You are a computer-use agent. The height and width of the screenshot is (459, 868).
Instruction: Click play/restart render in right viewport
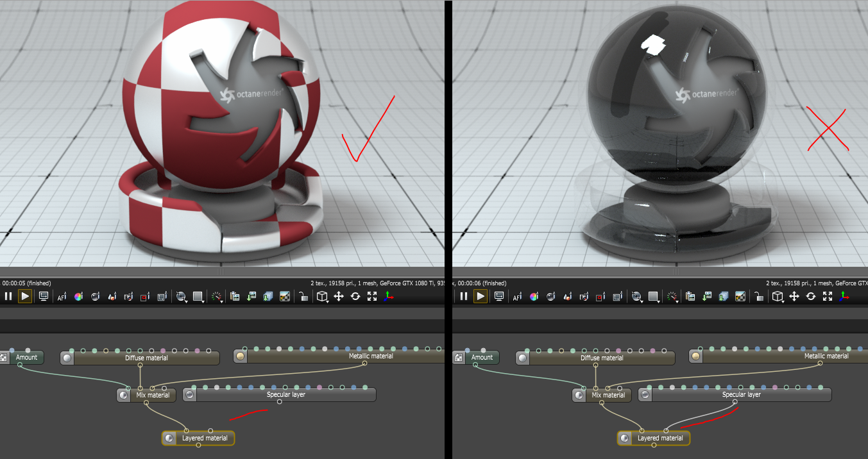click(481, 296)
